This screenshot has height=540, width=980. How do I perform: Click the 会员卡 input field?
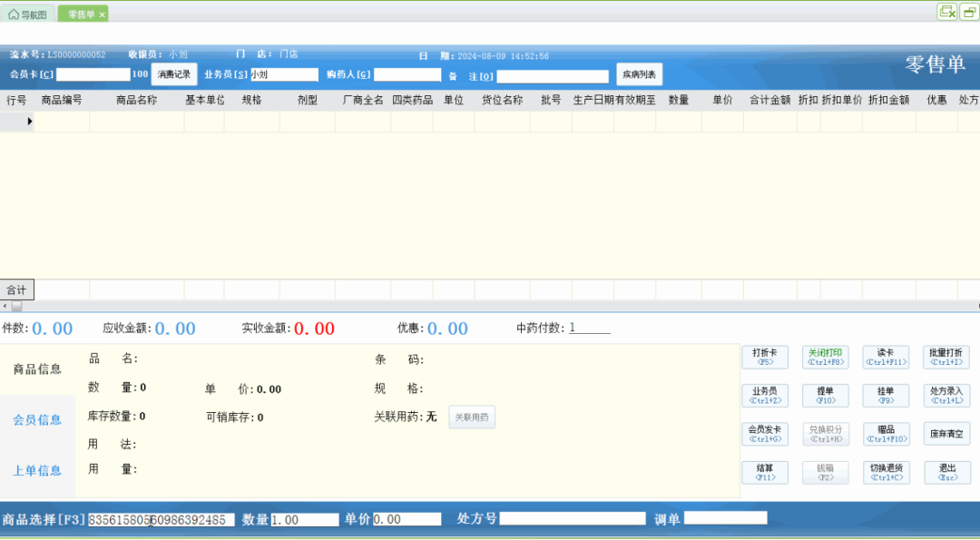(93, 74)
